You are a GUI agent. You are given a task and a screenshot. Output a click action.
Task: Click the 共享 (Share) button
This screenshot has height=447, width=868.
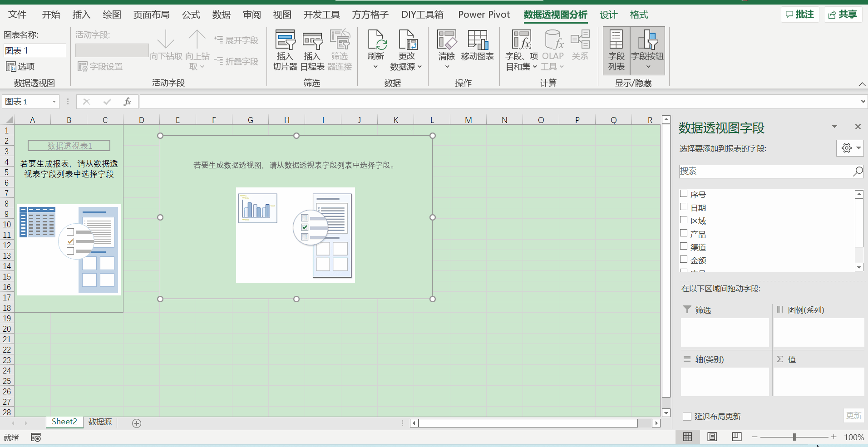pyautogui.click(x=843, y=15)
